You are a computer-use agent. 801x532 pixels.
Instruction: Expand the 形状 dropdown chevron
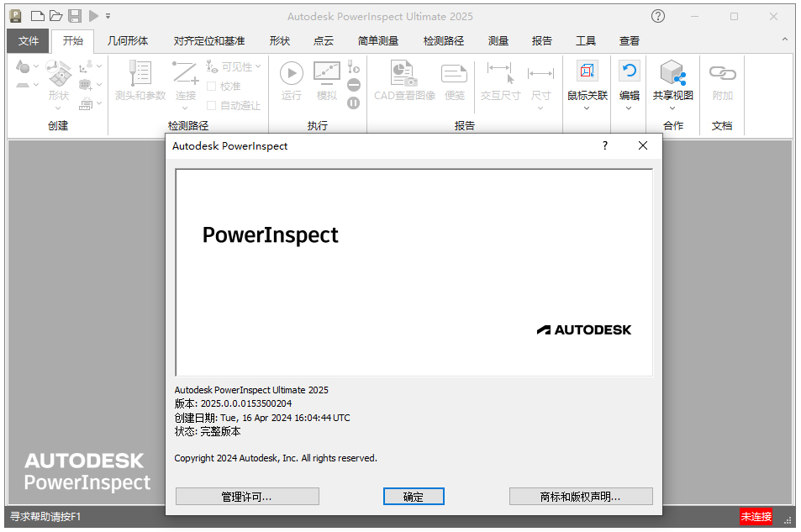58,108
